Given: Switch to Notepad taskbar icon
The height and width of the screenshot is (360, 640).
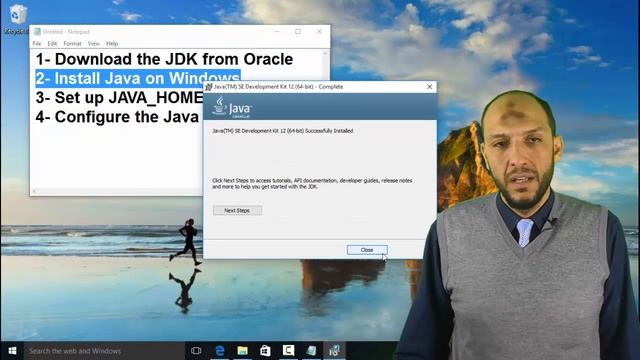Looking at the screenshot, I should point(311,351).
